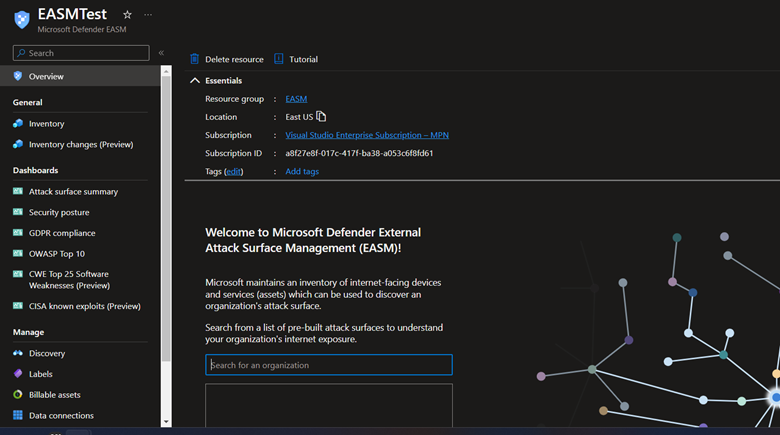This screenshot has width=780, height=435.
Task: Click the OWASP Top 10 dashboard icon
Action: click(x=18, y=253)
